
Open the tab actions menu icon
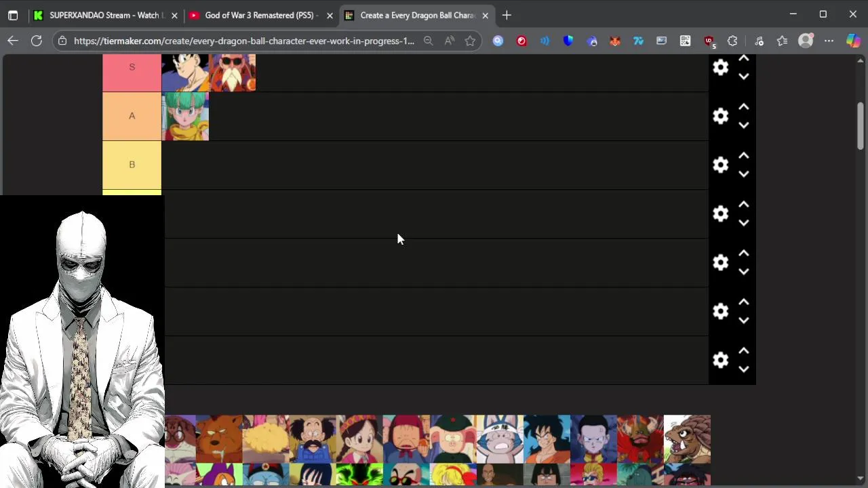[13, 15]
